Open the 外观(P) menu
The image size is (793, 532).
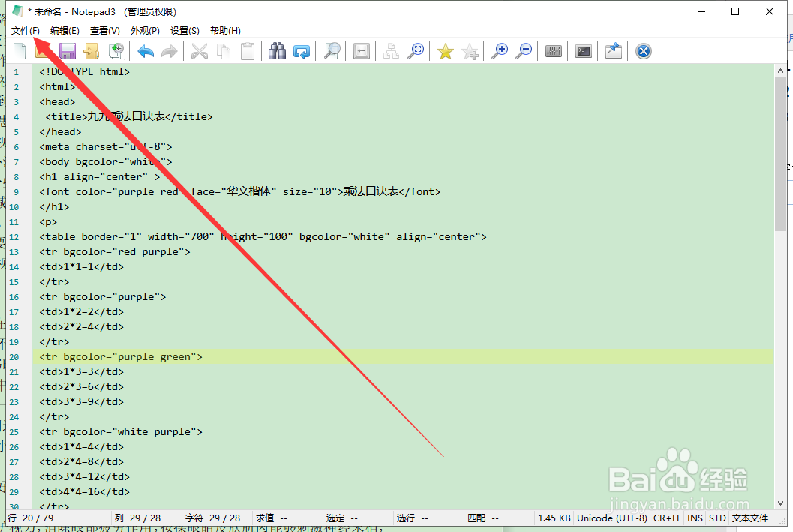145,30
